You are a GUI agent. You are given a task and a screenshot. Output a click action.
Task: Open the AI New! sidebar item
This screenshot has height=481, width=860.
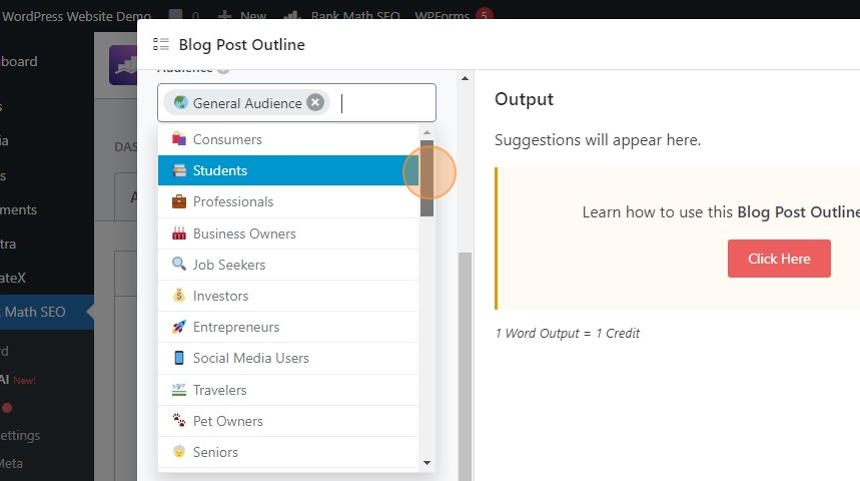18,380
